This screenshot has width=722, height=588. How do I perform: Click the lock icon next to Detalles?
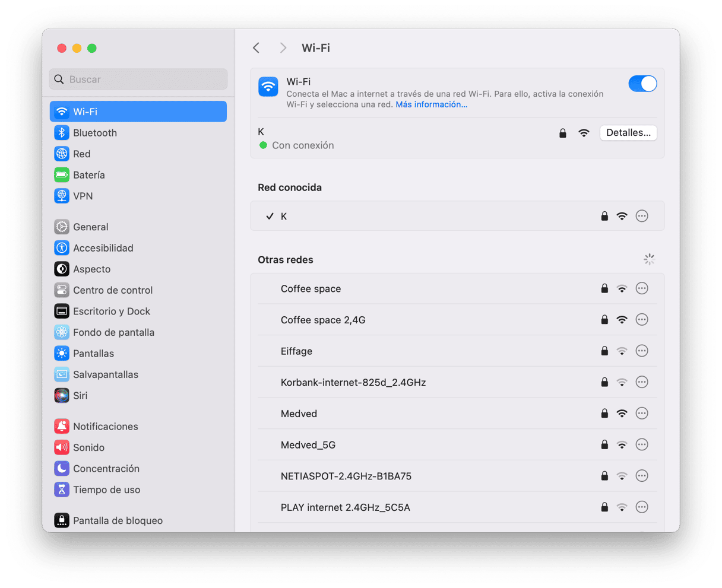pos(563,133)
